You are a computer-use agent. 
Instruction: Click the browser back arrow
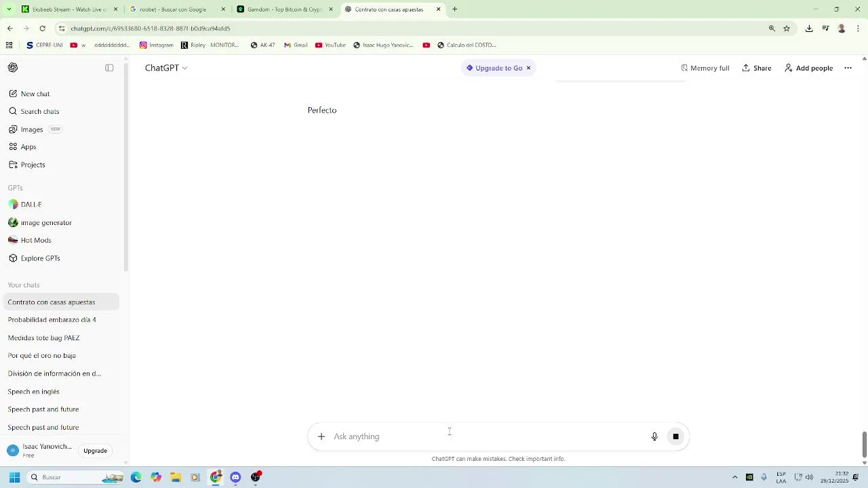(x=9, y=28)
